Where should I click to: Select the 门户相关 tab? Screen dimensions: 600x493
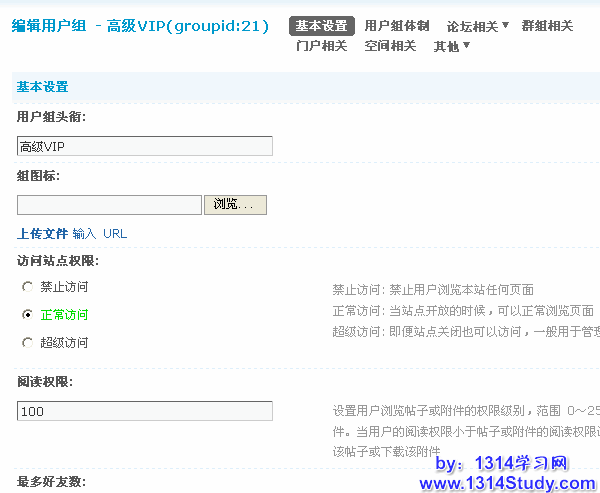[x=322, y=46]
